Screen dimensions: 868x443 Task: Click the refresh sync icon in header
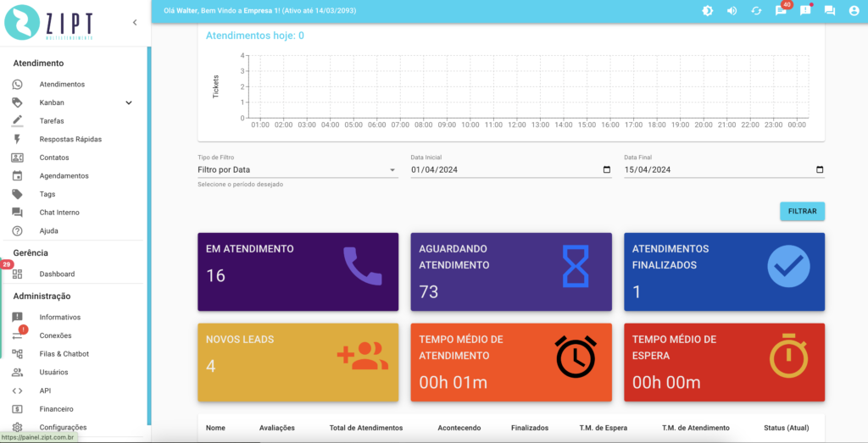tap(756, 11)
